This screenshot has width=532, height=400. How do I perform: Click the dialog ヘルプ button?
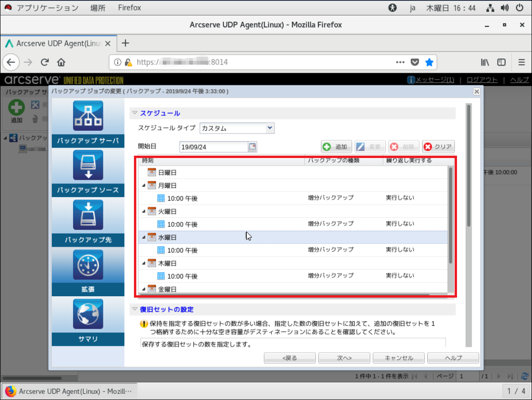coord(453,358)
